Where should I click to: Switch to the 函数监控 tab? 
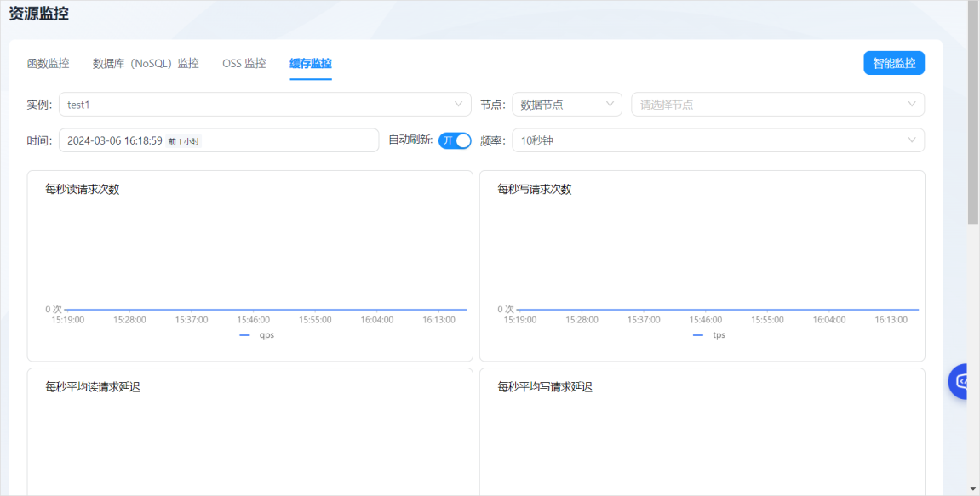[49, 63]
